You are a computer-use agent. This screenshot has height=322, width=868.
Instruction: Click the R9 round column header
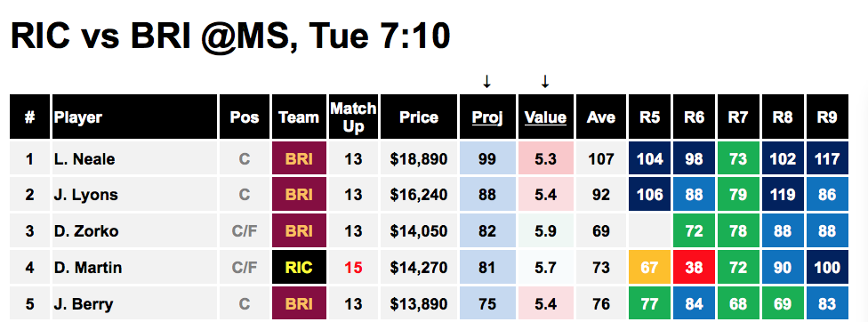[x=827, y=117]
